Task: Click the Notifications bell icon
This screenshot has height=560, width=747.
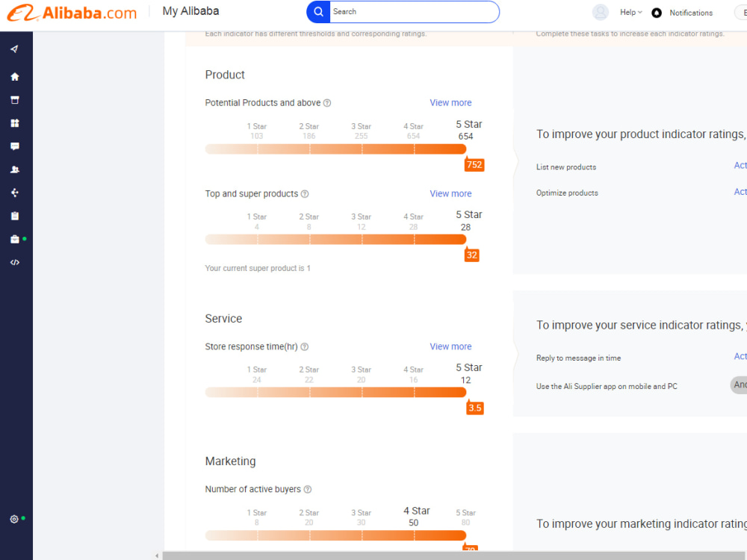Action: coord(657,13)
